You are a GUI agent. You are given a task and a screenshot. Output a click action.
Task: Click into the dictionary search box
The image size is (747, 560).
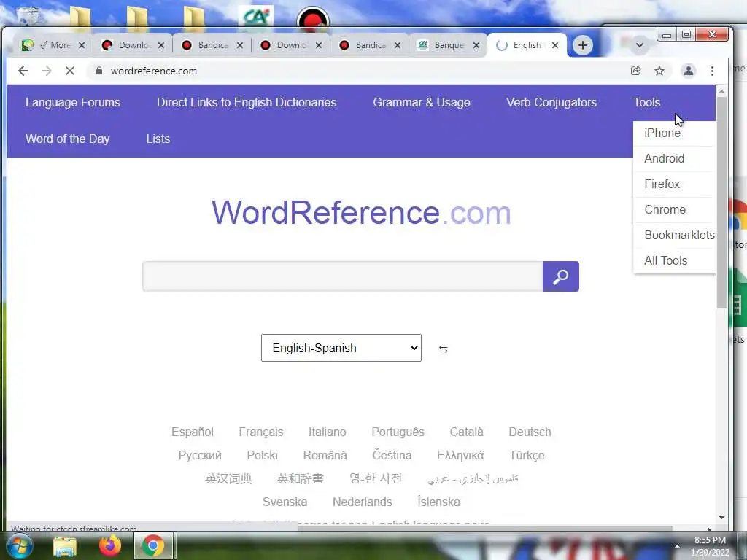[x=343, y=276]
